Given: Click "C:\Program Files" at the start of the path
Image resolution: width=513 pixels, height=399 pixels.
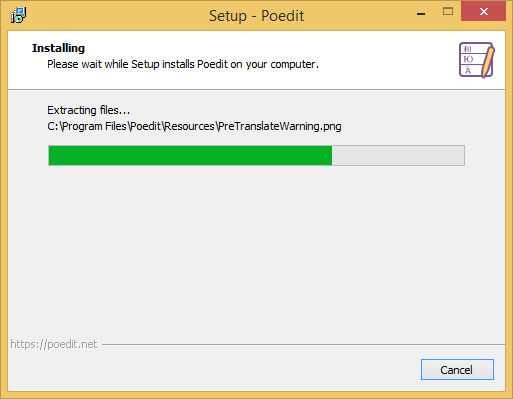Looking at the screenshot, I should (x=87, y=126).
